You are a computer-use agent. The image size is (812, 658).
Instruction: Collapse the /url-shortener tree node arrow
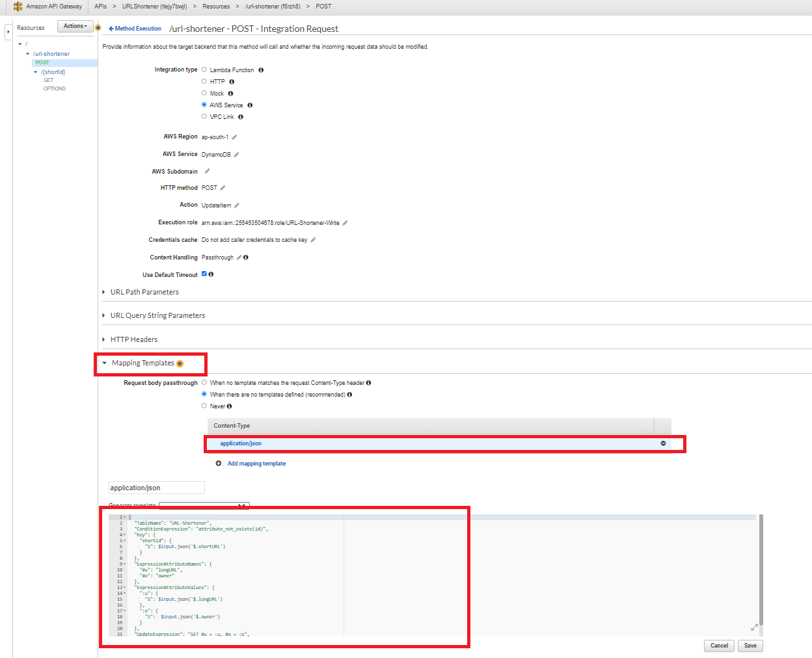pos(27,54)
